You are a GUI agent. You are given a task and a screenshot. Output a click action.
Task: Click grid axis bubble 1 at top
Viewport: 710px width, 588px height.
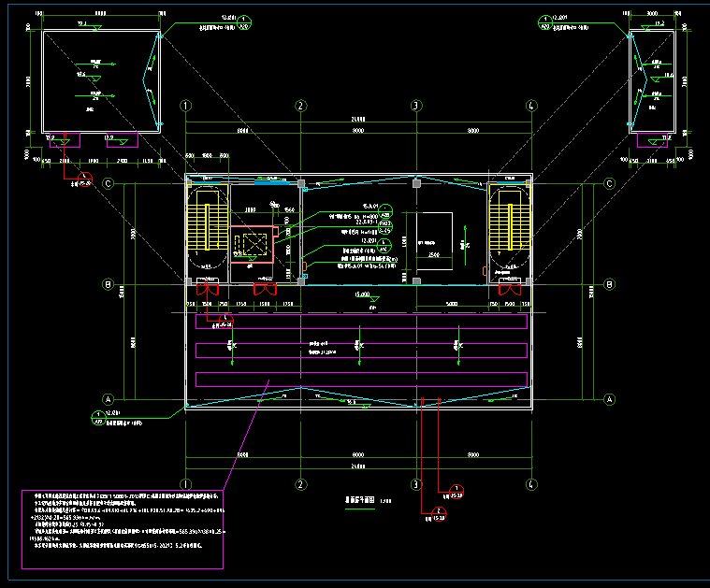(x=186, y=106)
